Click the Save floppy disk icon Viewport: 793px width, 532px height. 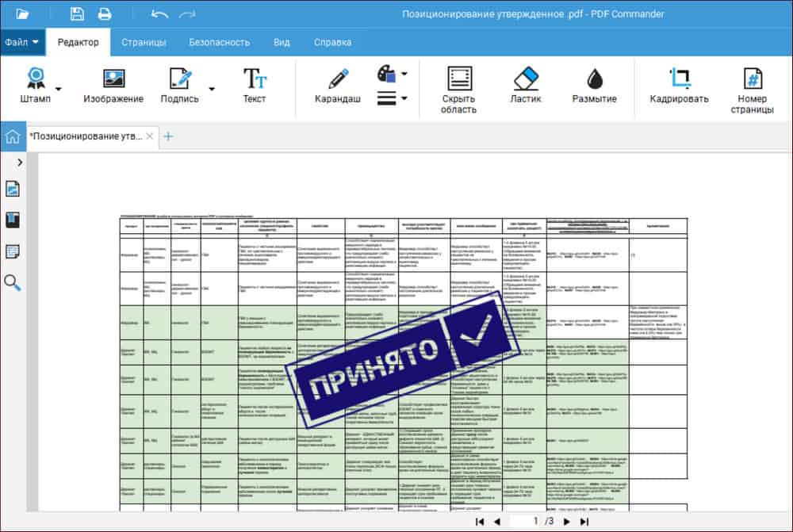77,13
